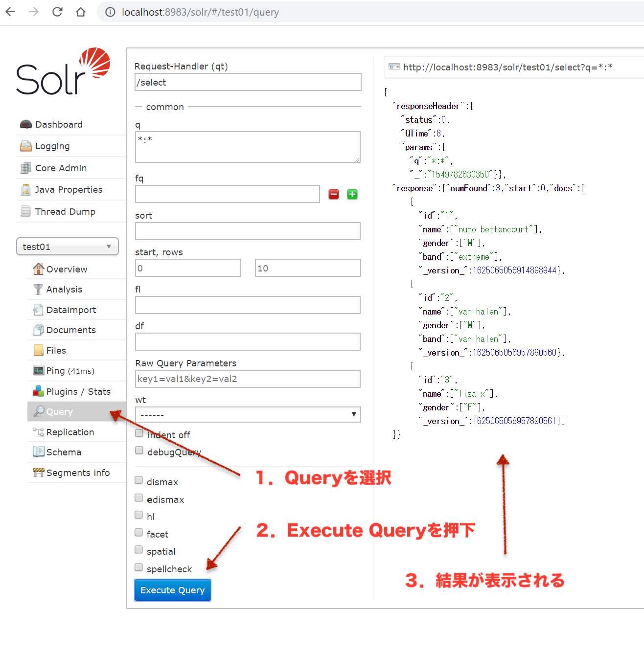Click the fl field list input
644x653 pixels.
tap(248, 305)
